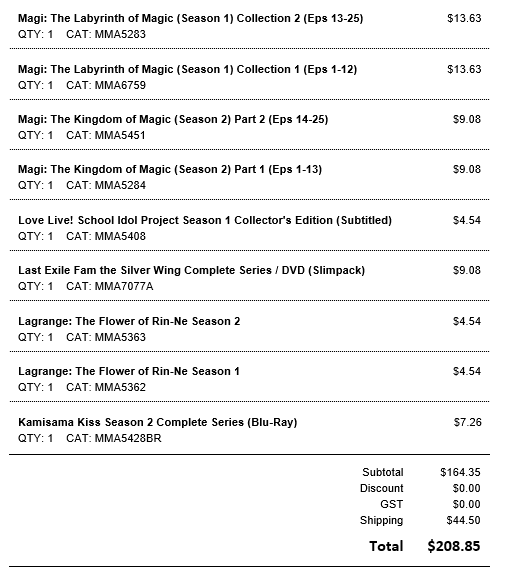Click Love Live! School Idol Project title

[x=205, y=220]
